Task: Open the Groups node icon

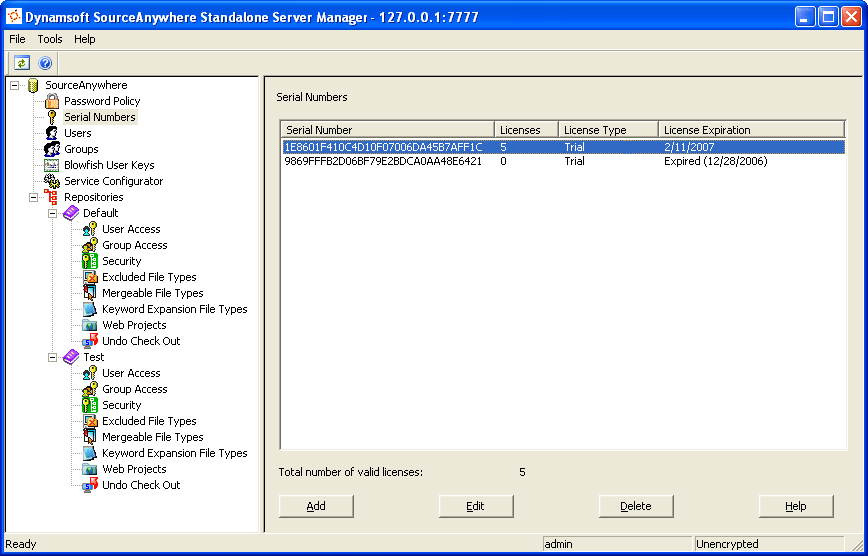Action: [52, 149]
